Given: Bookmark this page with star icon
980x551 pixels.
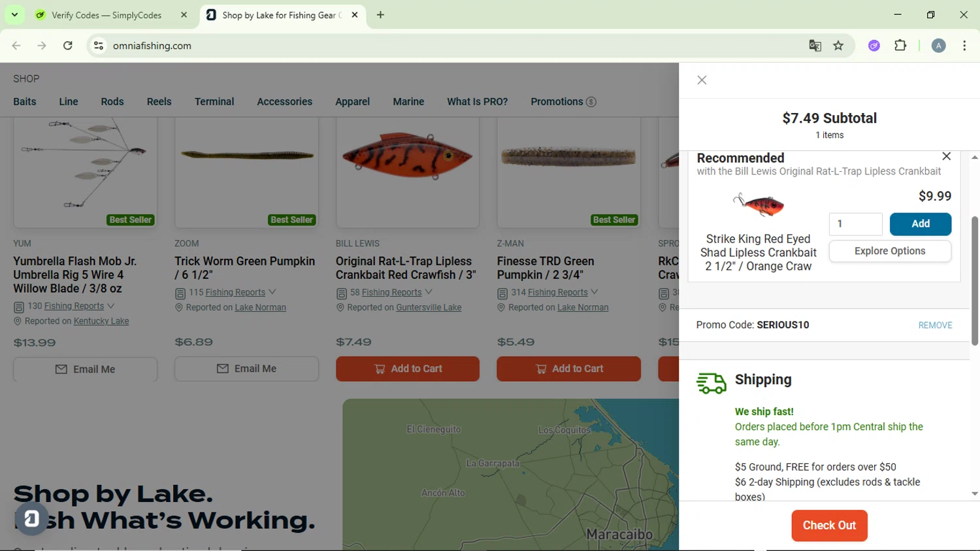Looking at the screenshot, I should point(838,46).
